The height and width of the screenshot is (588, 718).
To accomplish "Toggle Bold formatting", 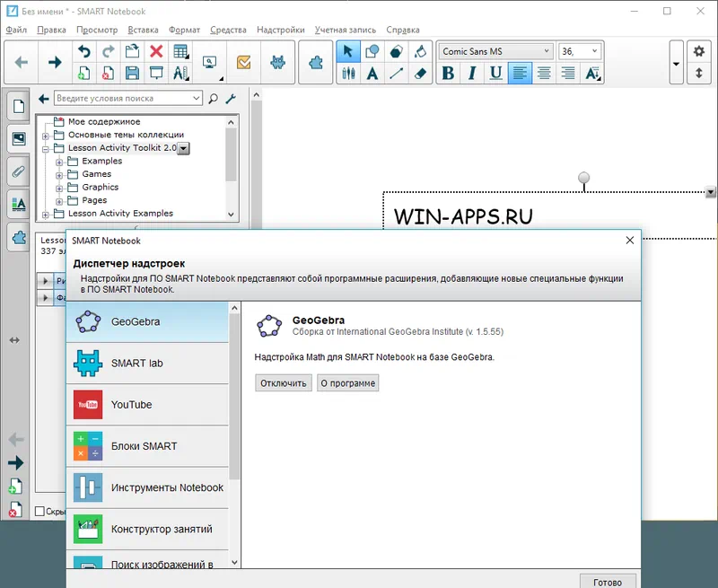I will [x=448, y=73].
